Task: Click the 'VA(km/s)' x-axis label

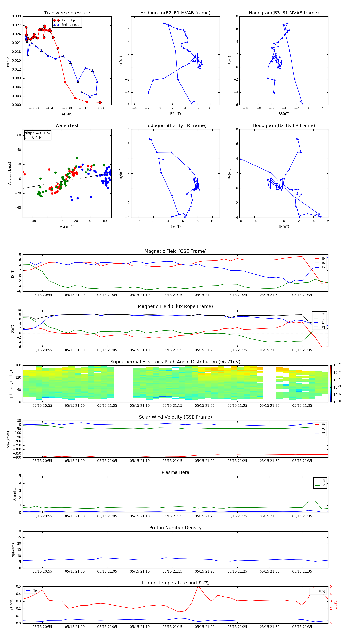Action: coord(67,227)
